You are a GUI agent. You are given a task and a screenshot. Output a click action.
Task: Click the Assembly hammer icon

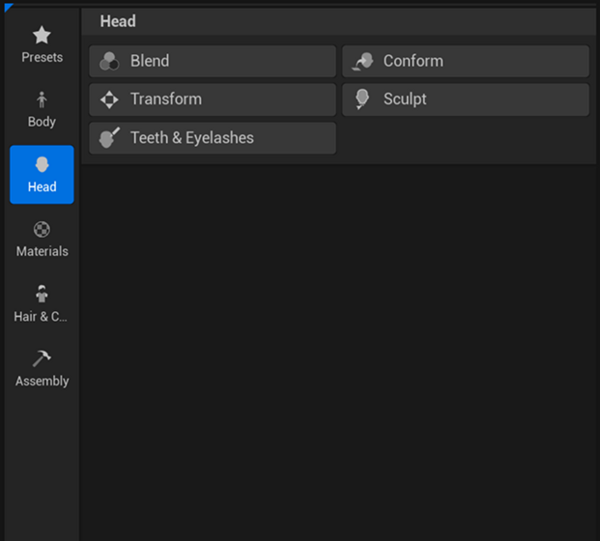[42, 358]
